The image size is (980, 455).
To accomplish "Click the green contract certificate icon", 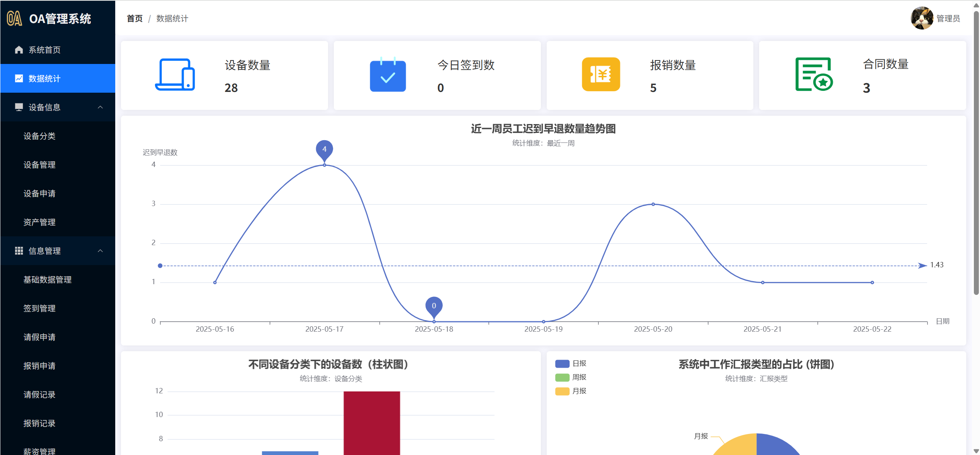I will pos(813,75).
